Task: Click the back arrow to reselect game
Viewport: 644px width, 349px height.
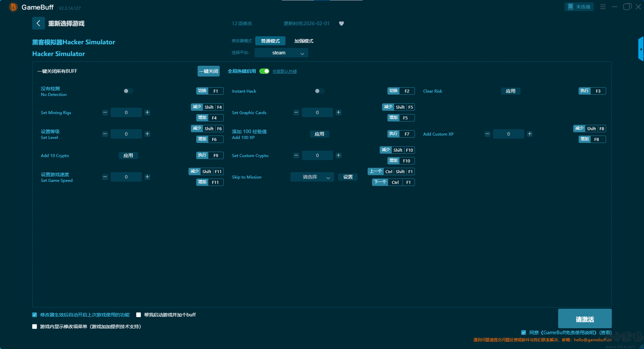Action: pyautogui.click(x=38, y=23)
